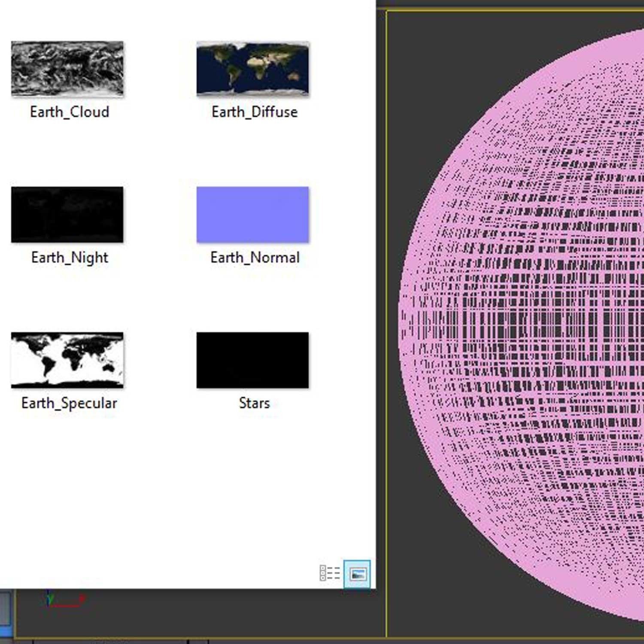Open the Earth_Cloud texture thumbnail
The image size is (644, 644).
pos(67,69)
